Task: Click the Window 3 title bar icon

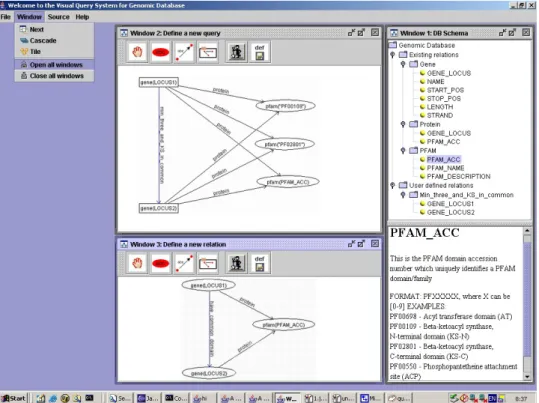Action: [124, 244]
